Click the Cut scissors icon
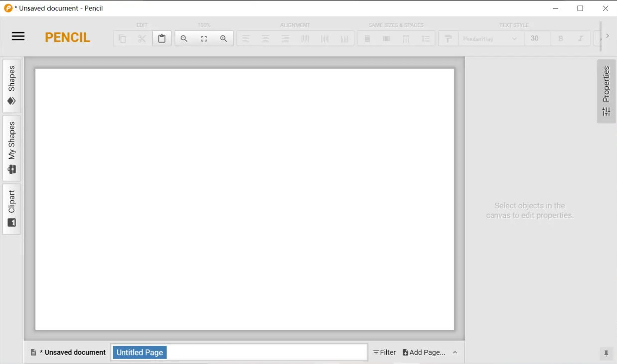This screenshot has height=364, width=617. coord(142,39)
